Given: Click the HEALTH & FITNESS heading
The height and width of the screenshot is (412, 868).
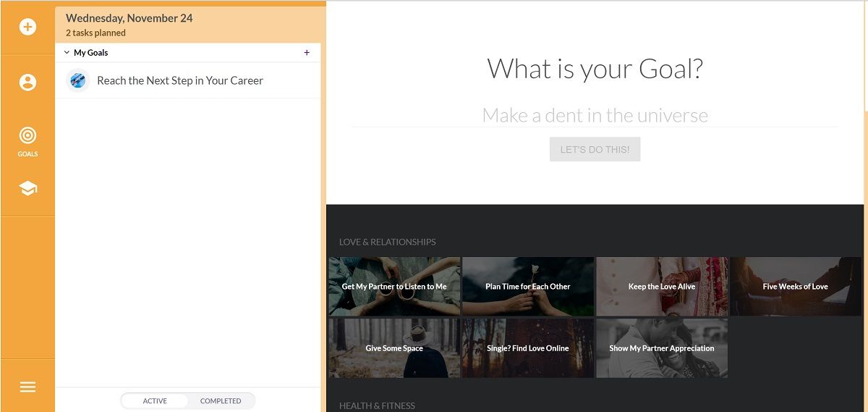Looking at the screenshot, I should [x=377, y=405].
